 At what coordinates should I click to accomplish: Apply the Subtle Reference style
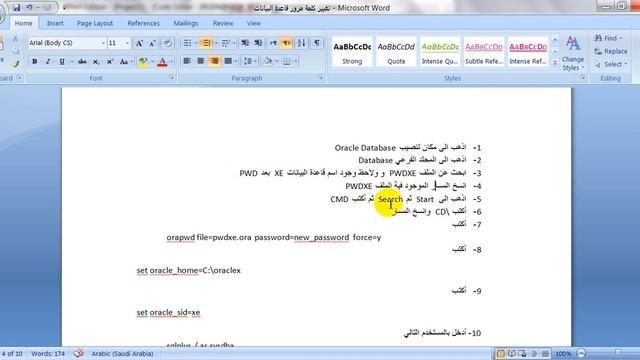[484, 52]
